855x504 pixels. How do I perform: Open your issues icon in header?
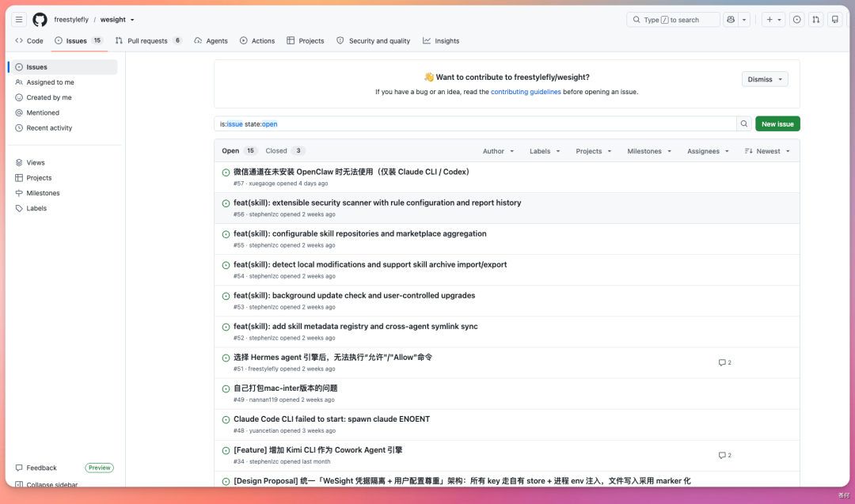[x=796, y=20]
